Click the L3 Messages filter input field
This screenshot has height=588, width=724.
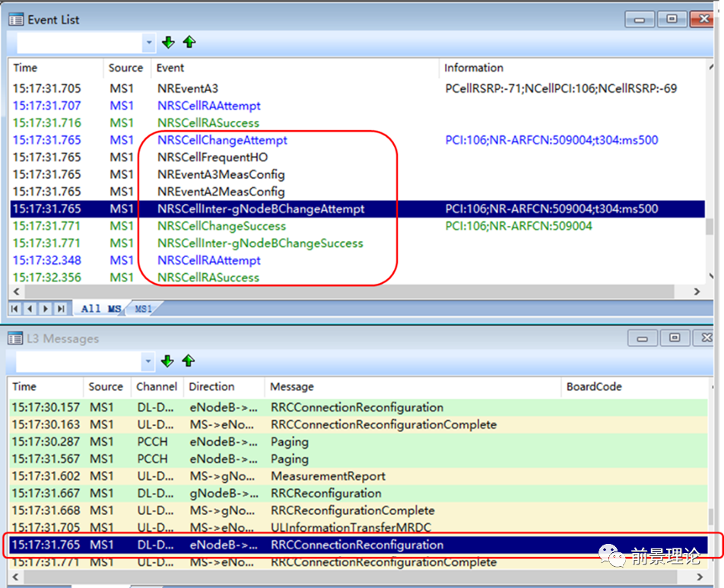tap(79, 361)
